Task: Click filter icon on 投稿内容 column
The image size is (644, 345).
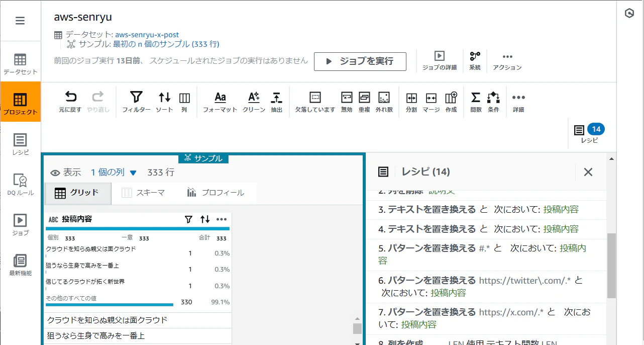Action: point(188,219)
